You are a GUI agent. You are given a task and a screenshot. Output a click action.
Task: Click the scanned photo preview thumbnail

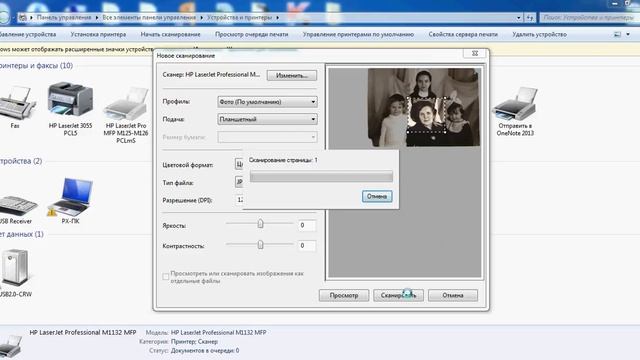pos(424,107)
